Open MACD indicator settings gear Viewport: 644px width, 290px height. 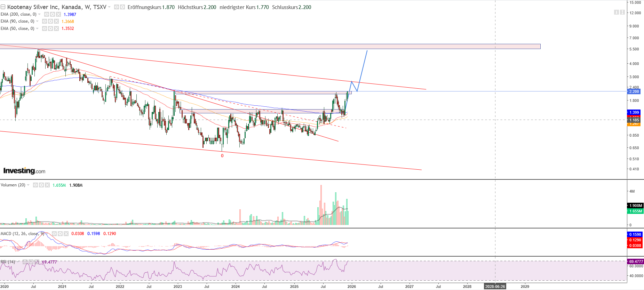click(60, 234)
